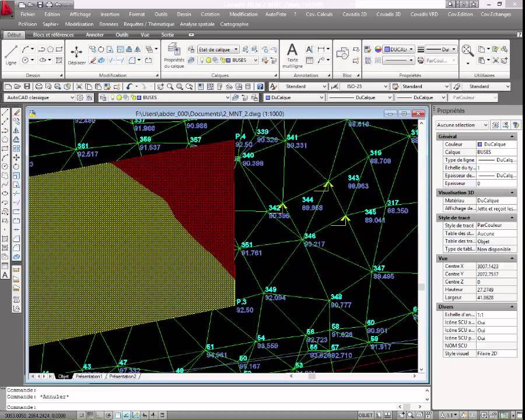This screenshot has width=525, height=420.
Task: Collapse the Visualisation 3D section
Action: click(x=512, y=192)
